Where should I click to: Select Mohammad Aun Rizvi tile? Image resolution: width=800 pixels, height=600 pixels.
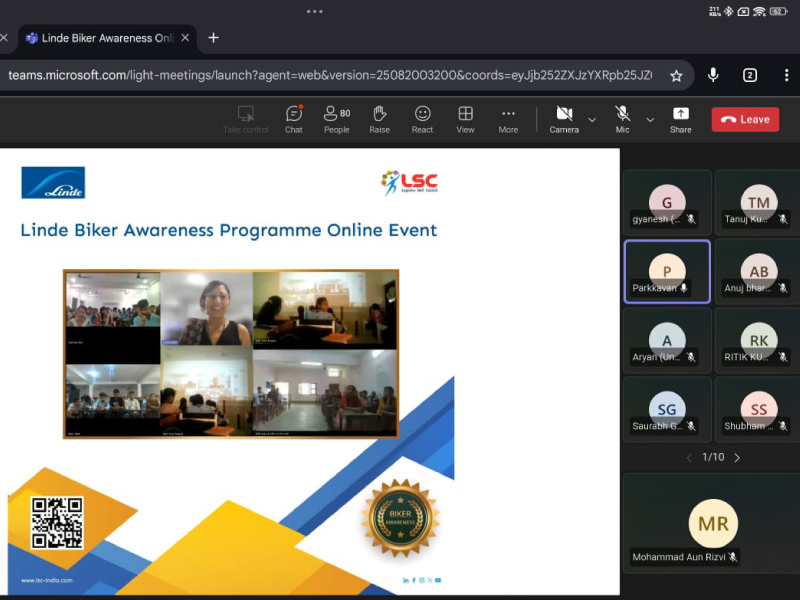tap(712, 523)
